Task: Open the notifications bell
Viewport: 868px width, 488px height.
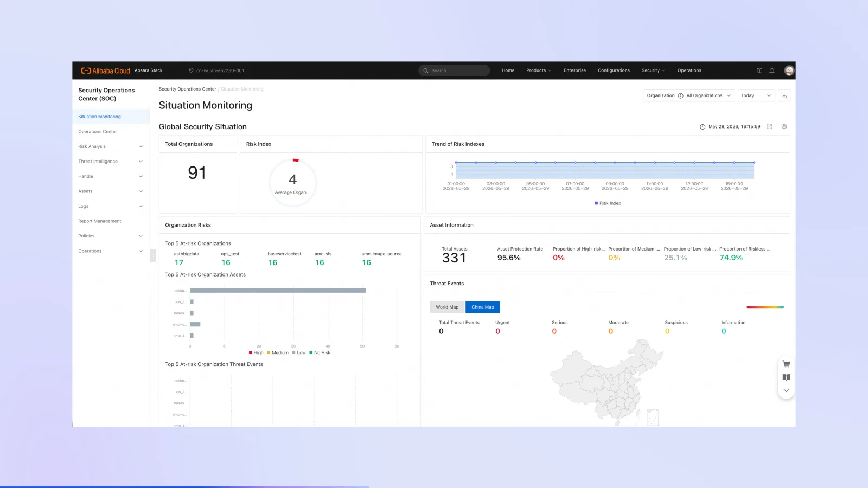Action: [x=772, y=70]
